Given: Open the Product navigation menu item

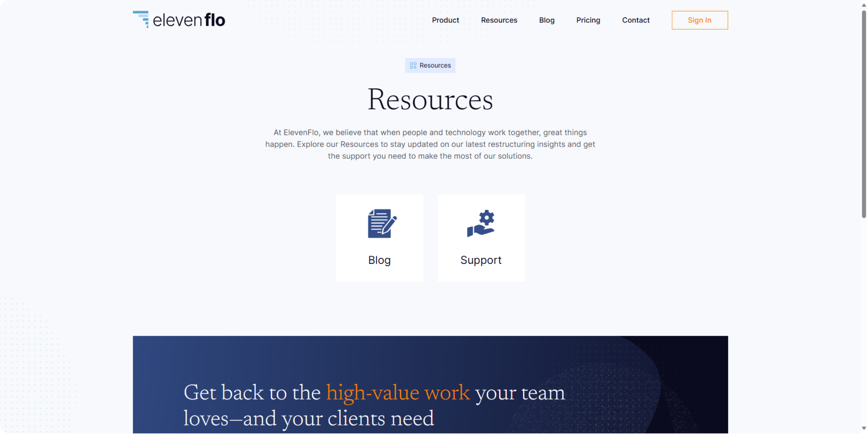Looking at the screenshot, I should (445, 20).
